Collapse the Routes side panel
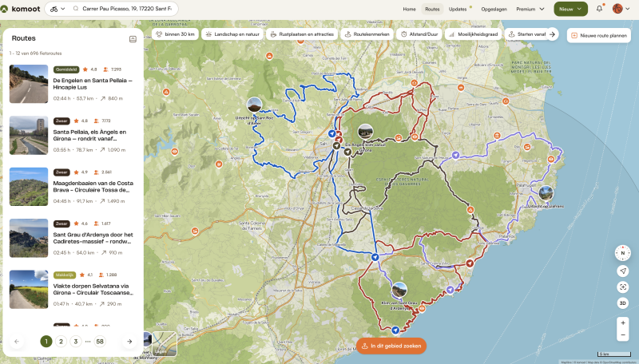This screenshot has width=639, height=364. click(x=133, y=38)
